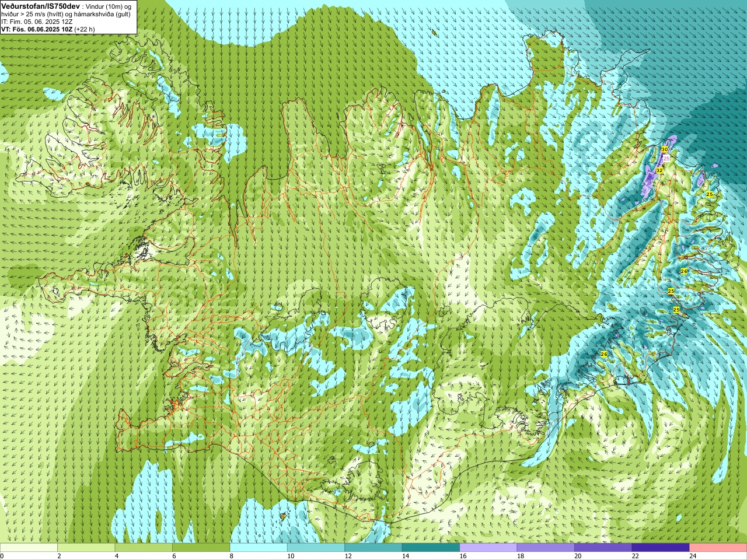Viewport: 747px width, 560px height.
Task: Click the legend tick label 18
Action: pos(520,556)
